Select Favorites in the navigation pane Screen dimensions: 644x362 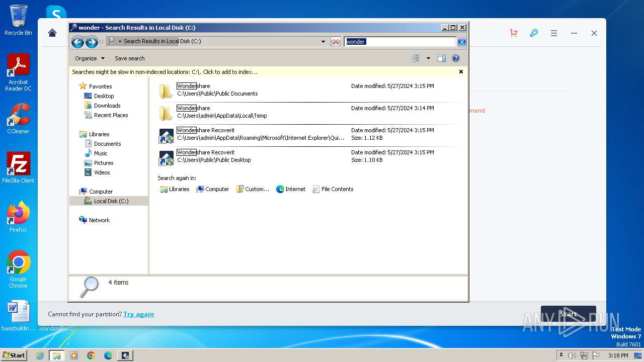pos(100,86)
